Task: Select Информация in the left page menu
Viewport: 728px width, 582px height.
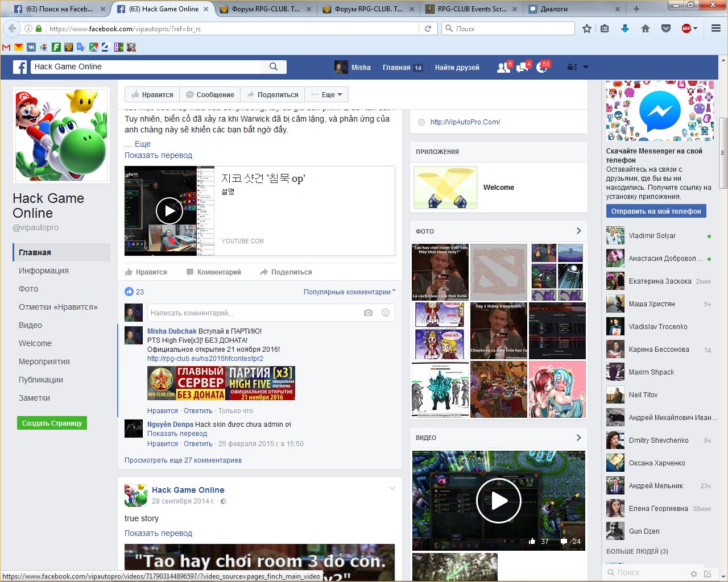Action: pyautogui.click(x=44, y=271)
